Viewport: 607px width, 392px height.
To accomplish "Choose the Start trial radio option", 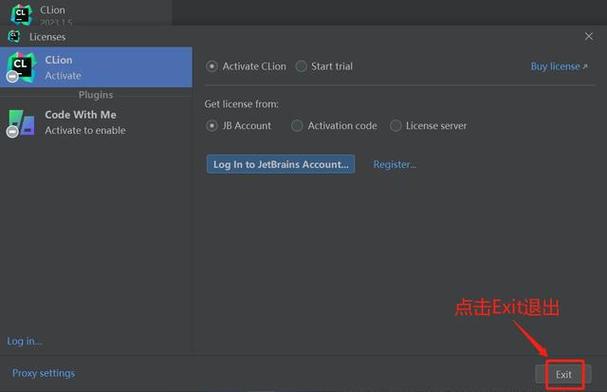I will (301, 67).
